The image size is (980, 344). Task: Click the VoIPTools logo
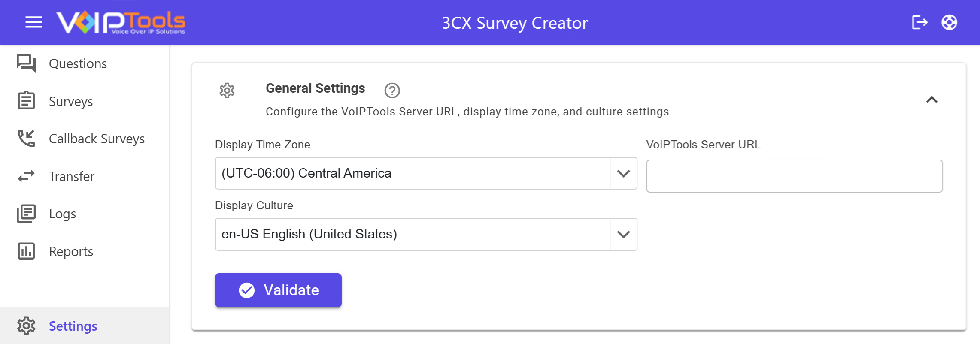[x=121, y=22]
